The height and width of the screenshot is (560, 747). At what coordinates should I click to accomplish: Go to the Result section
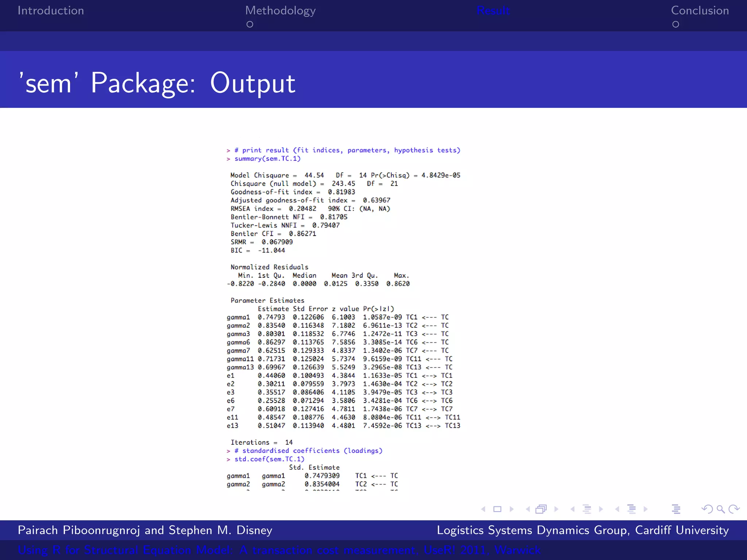point(493,11)
